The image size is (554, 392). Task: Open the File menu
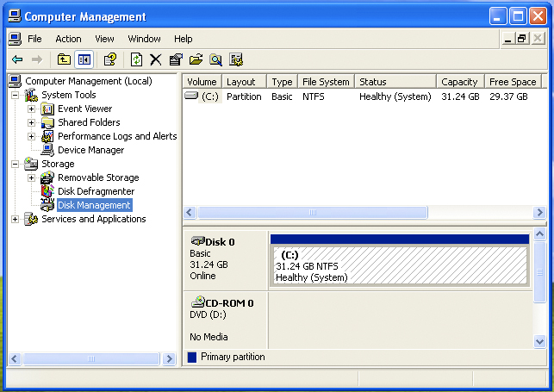click(x=34, y=39)
